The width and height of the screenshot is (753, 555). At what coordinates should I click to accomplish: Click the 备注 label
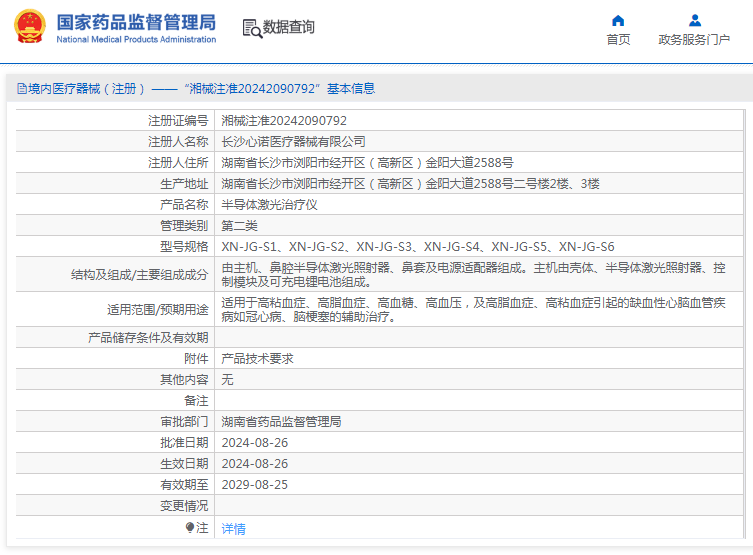coord(196,400)
